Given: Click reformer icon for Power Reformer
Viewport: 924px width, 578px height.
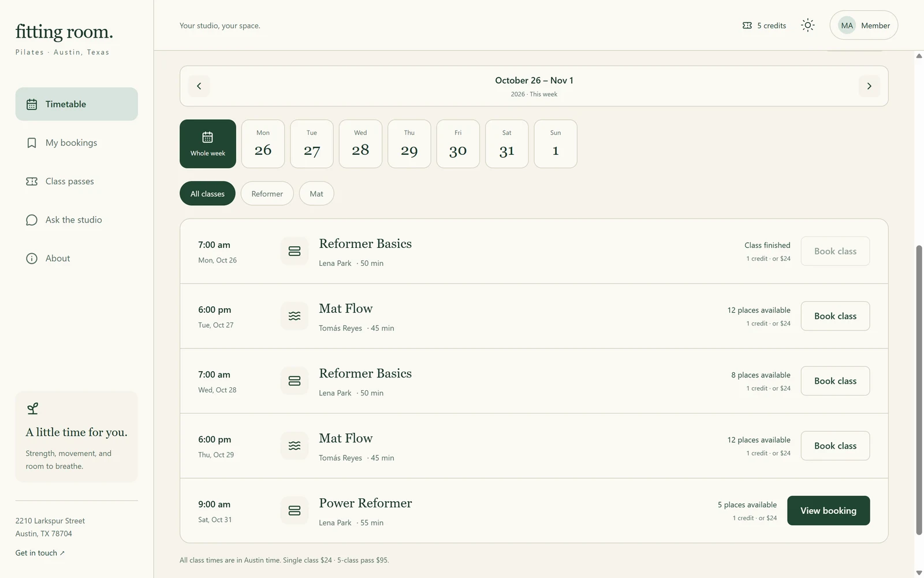Looking at the screenshot, I should pyautogui.click(x=295, y=510).
